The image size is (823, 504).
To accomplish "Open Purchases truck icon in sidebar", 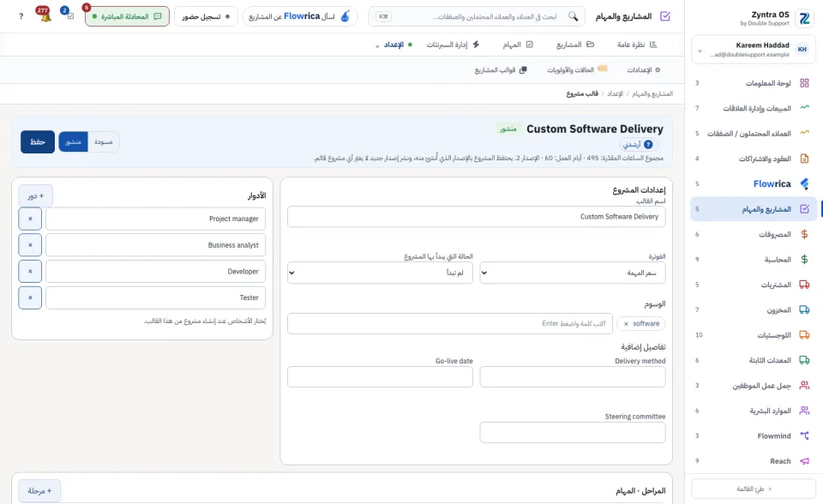I will pyautogui.click(x=804, y=285).
